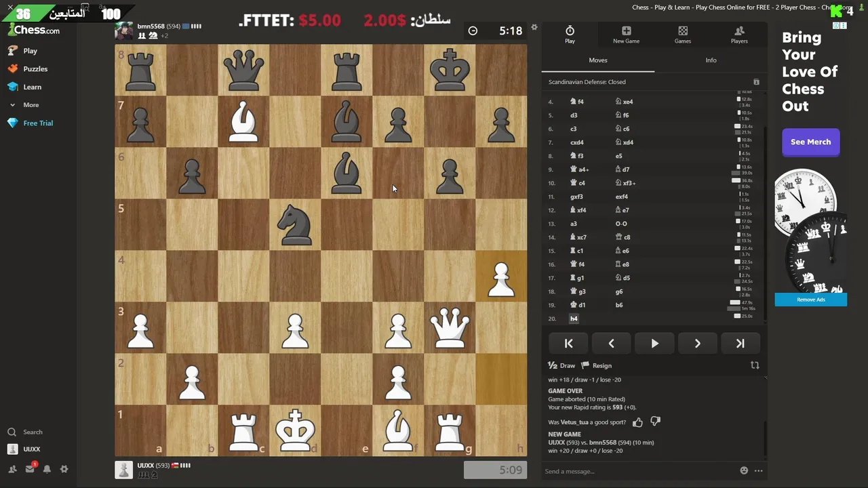This screenshot has height=488, width=868.
Task: Click the white queen on g3
Action: (x=450, y=327)
